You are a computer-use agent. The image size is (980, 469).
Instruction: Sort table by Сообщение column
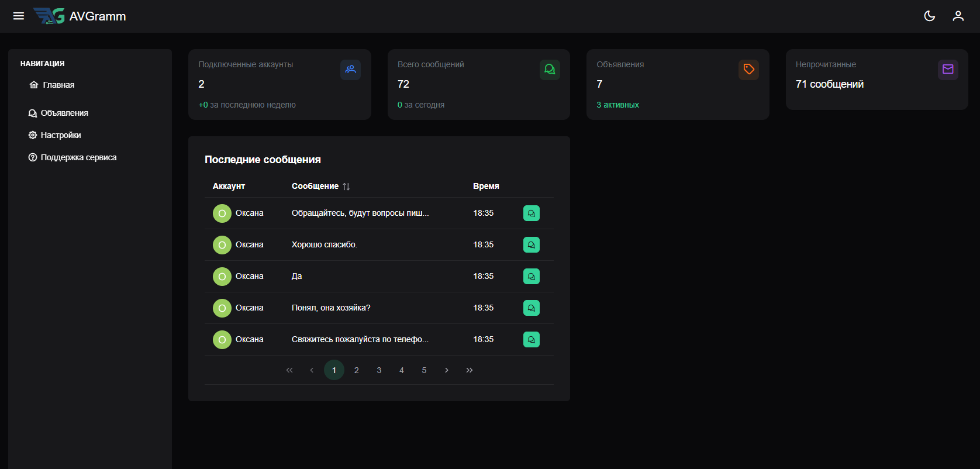(346, 187)
